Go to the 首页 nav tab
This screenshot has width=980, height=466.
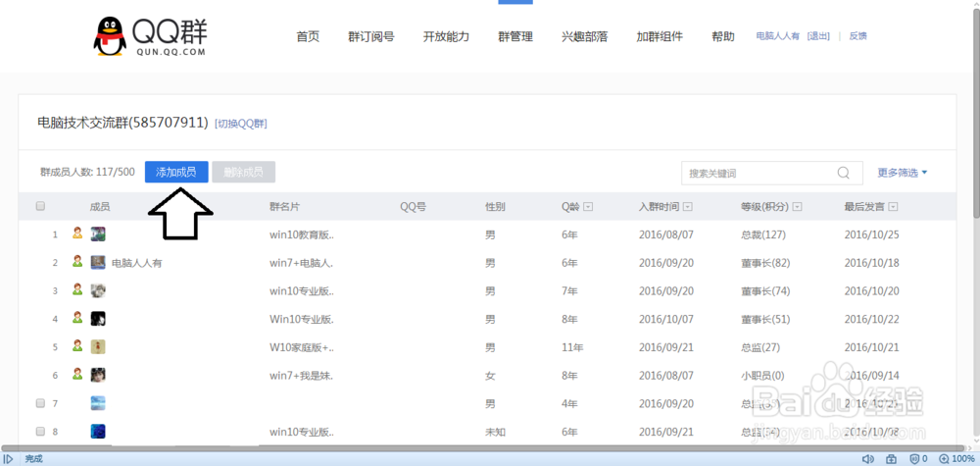coord(308,36)
